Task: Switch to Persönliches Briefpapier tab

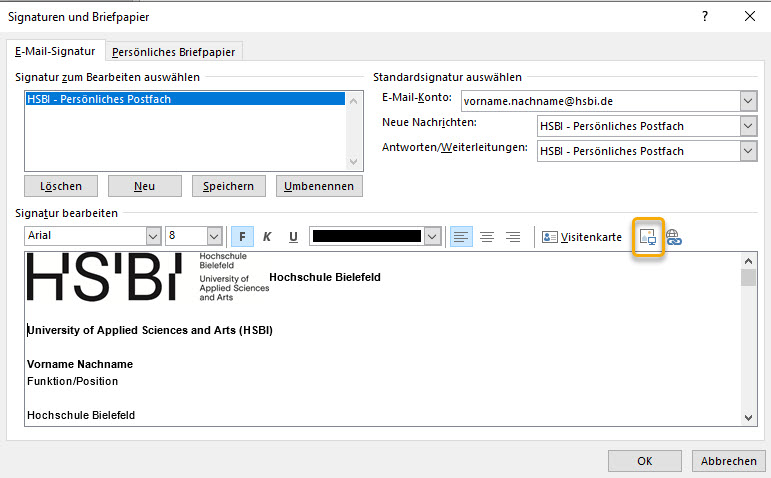Action: click(174, 52)
